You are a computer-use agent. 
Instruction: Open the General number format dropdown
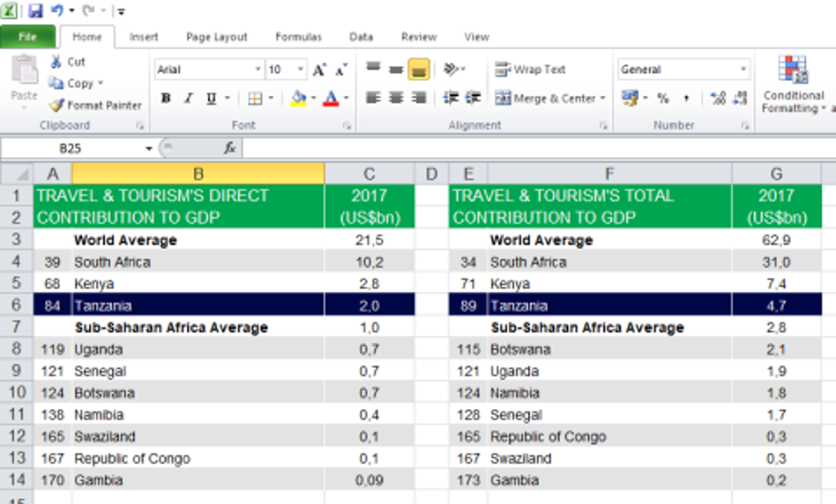tap(743, 70)
